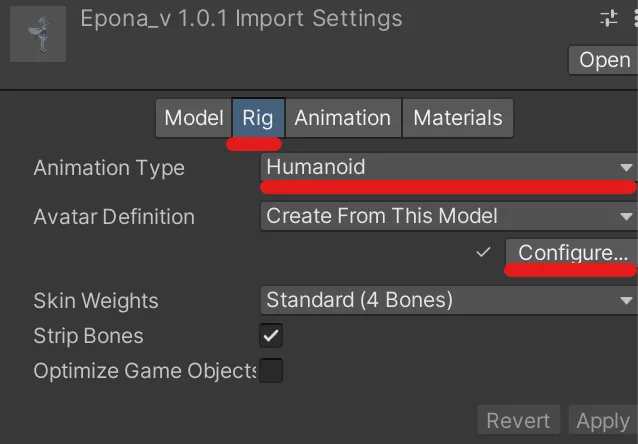Viewport: 638px width, 444px height.
Task: Uncheck the Strip Bones checkbox
Action: click(271, 336)
